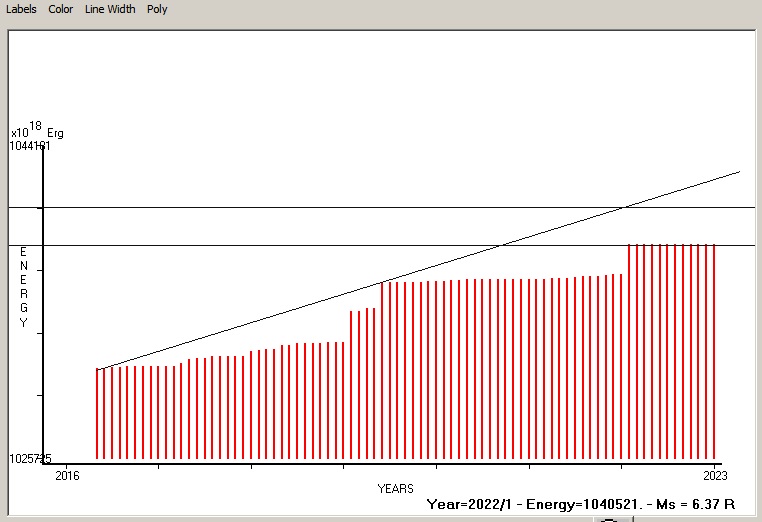The width and height of the screenshot is (762, 522).
Task: Click the YEARS axis title
Action: tap(395, 488)
